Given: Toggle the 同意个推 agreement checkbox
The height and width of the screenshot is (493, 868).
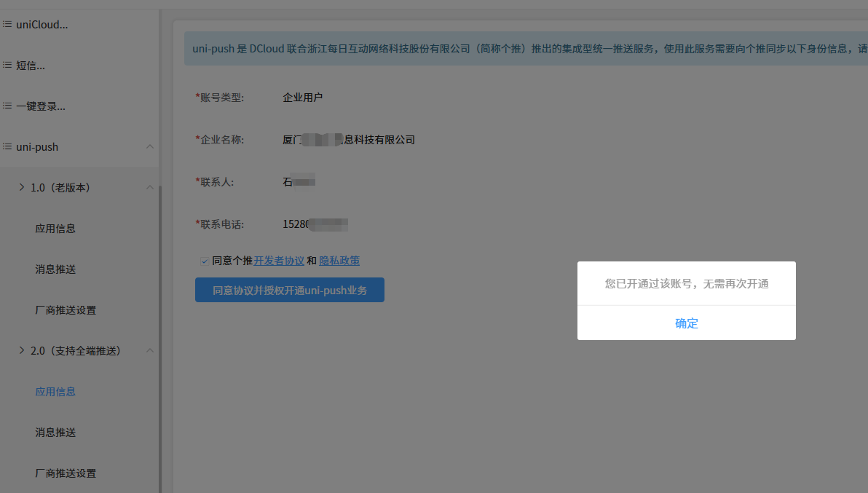Looking at the screenshot, I should pos(205,261).
